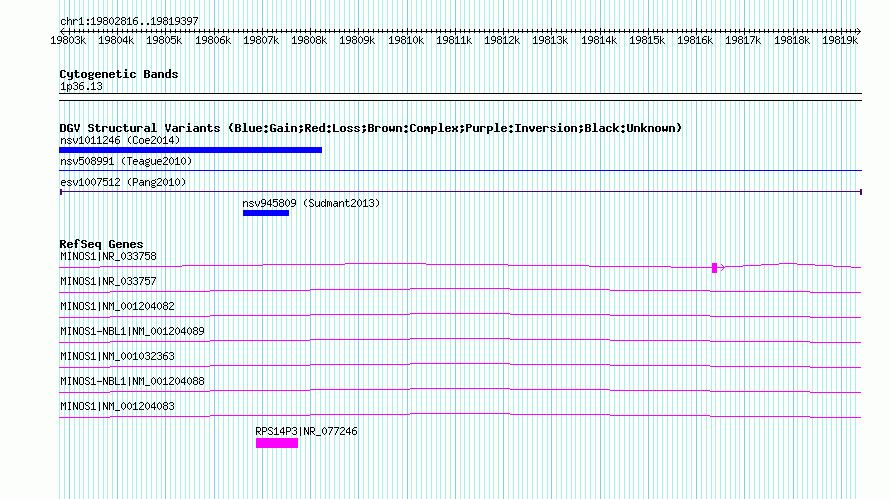
Task: Open variant nsv1011246 (Coe2014) label
Action: click(120, 140)
